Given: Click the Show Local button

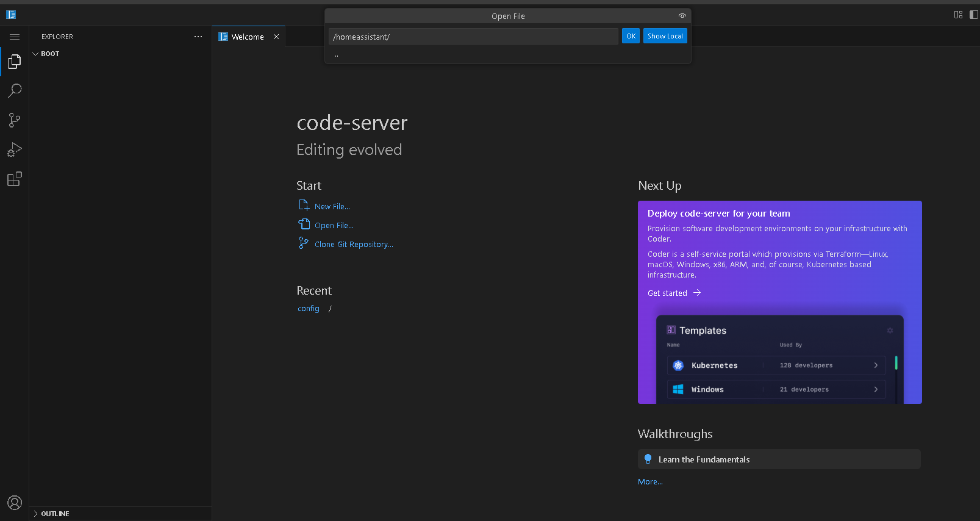Looking at the screenshot, I should tap(665, 36).
